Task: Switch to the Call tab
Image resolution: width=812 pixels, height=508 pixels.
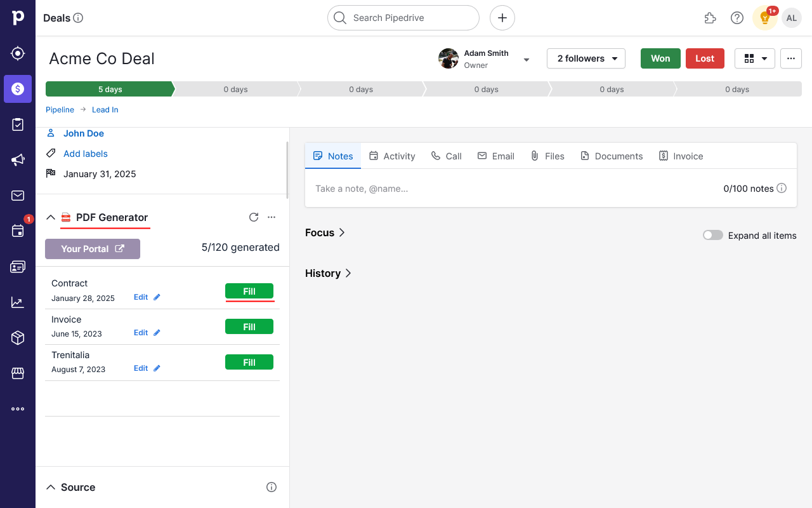Action: [x=447, y=156]
